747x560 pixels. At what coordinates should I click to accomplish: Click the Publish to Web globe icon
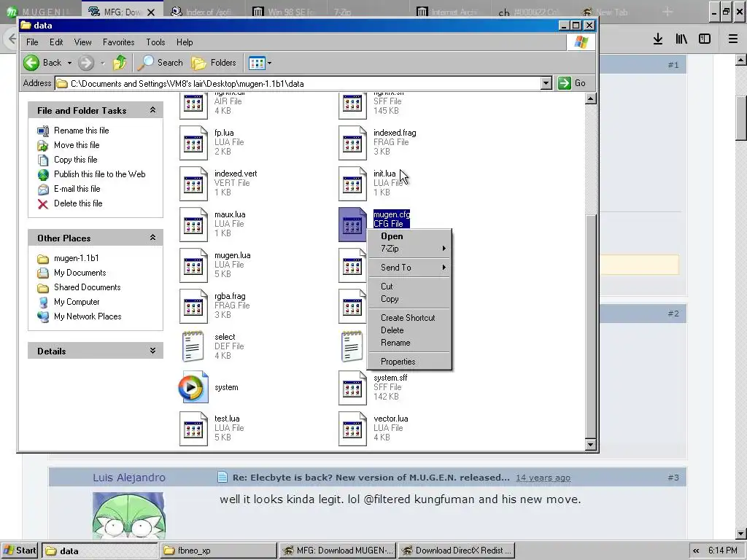[x=43, y=174]
